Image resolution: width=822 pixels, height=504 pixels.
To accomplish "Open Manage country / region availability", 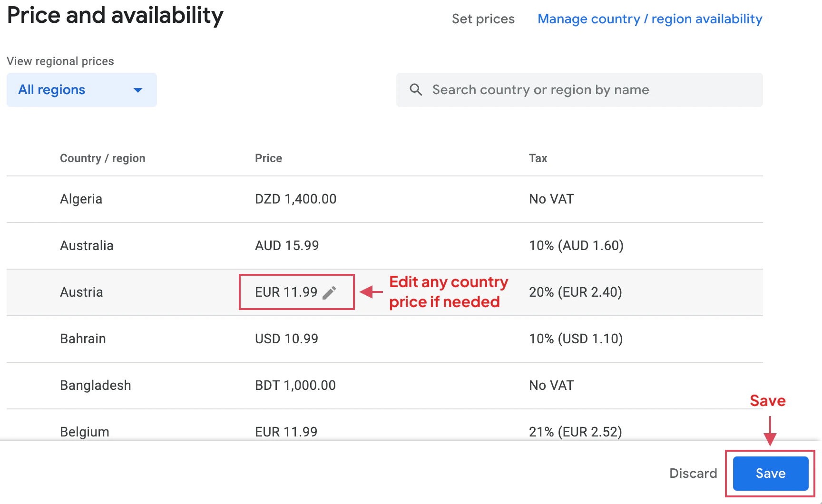I will coord(650,19).
